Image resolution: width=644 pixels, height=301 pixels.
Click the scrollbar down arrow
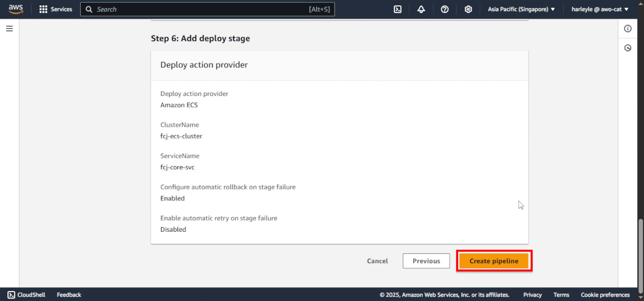pyautogui.click(x=641, y=297)
